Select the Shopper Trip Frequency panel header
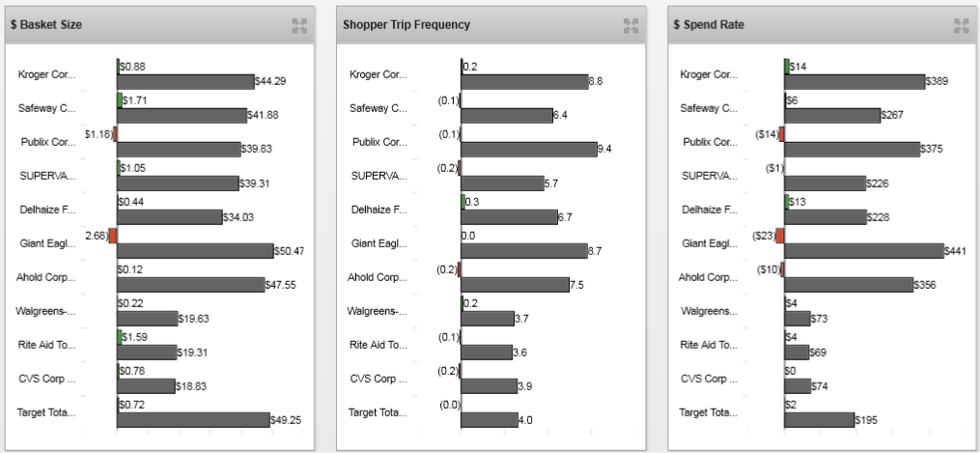This screenshot has width=980, height=453. pos(407,24)
